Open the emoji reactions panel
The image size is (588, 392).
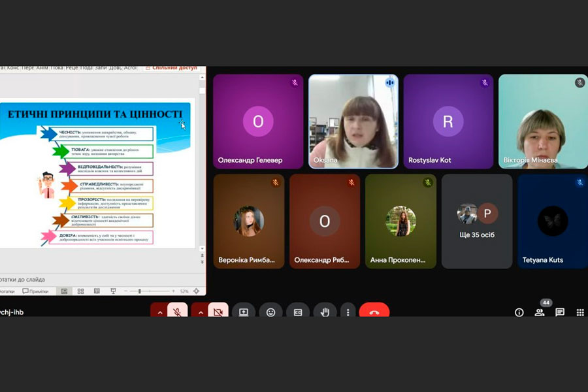click(x=270, y=312)
